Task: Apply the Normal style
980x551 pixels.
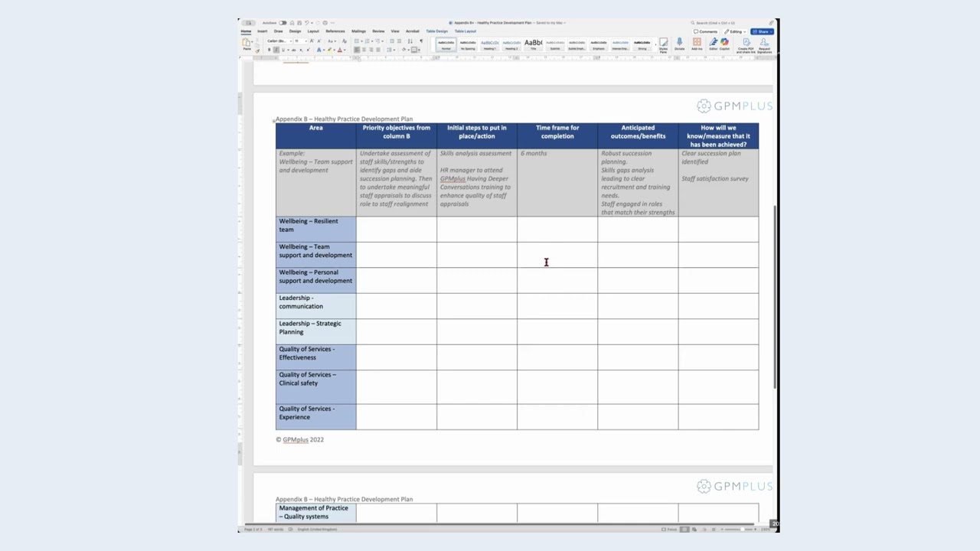Action: [x=446, y=45]
